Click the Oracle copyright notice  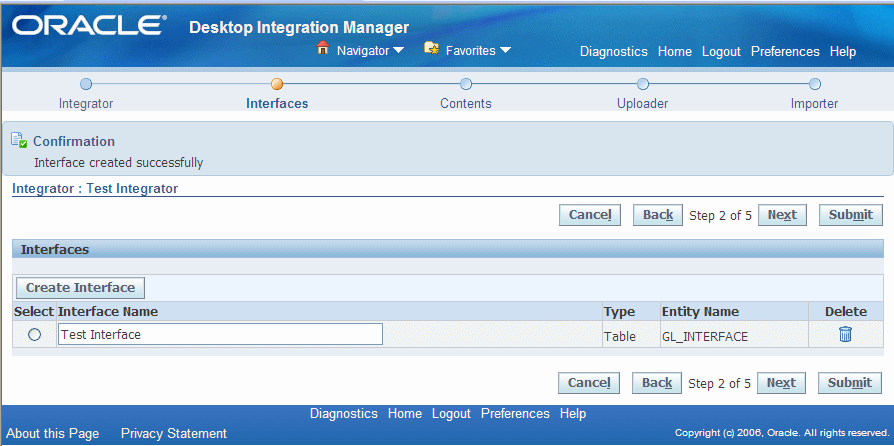[x=781, y=432]
